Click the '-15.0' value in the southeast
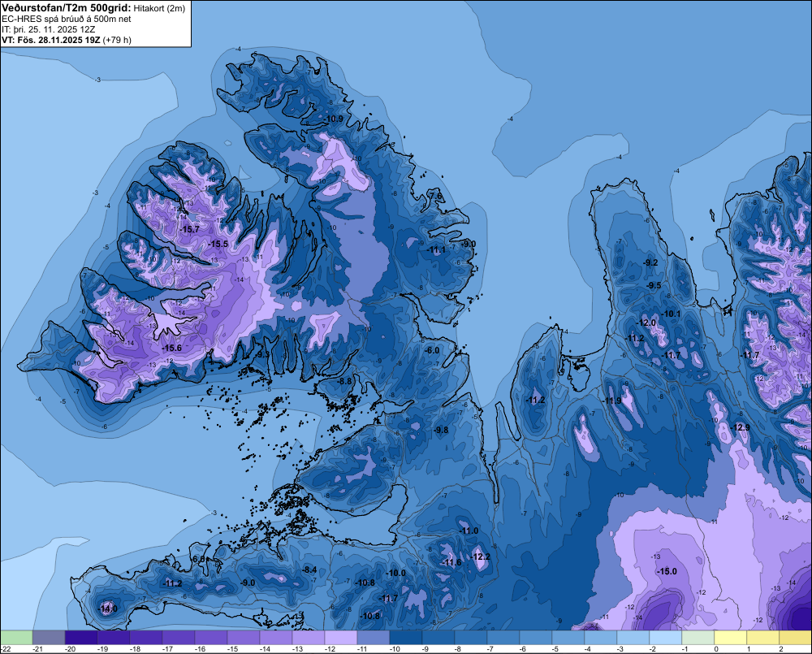The width and height of the screenshot is (812, 654). [x=667, y=571]
